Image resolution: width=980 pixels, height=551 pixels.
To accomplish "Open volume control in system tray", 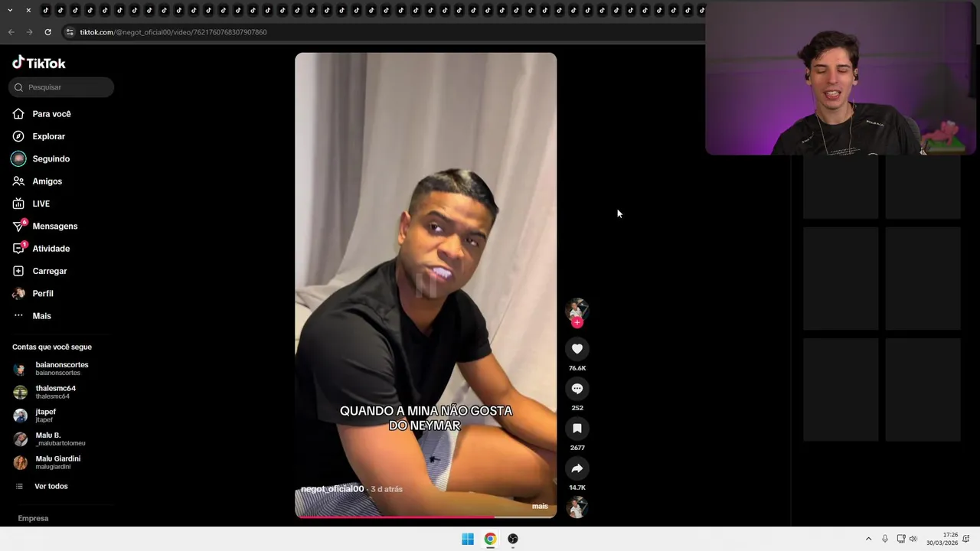I will (x=913, y=539).
